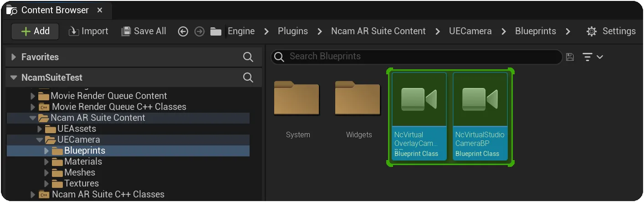Click the Blueprints breadcrumb
The width and height of the screenshot is (644, 202).
pyautogui.click(x=536, y=31)
